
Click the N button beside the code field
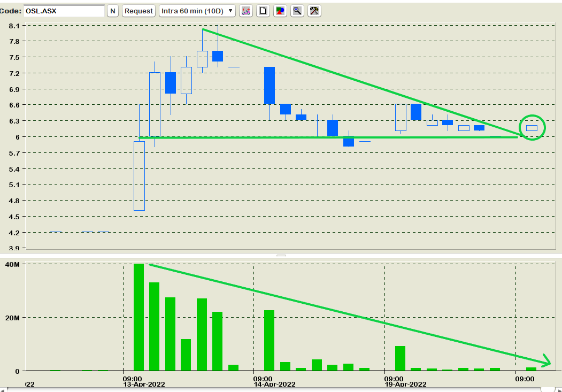coord(112,11)
